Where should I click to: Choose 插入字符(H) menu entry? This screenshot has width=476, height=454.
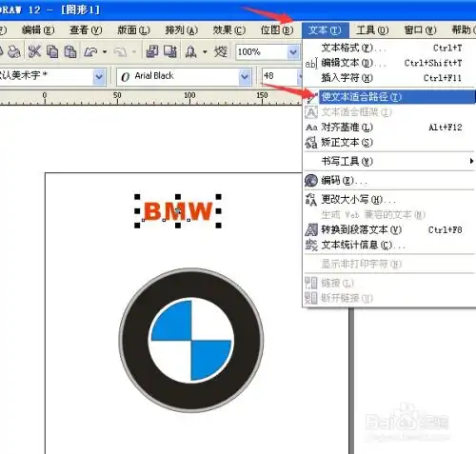pos(389,78)
